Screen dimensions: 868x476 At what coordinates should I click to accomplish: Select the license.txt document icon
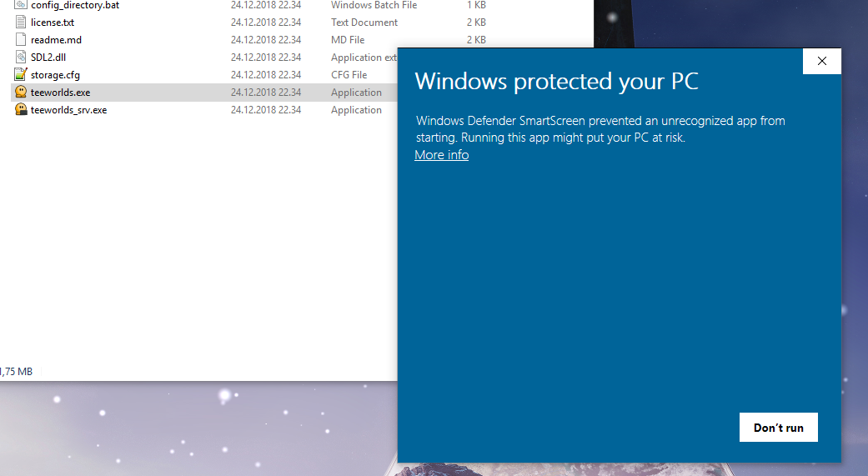22,23
